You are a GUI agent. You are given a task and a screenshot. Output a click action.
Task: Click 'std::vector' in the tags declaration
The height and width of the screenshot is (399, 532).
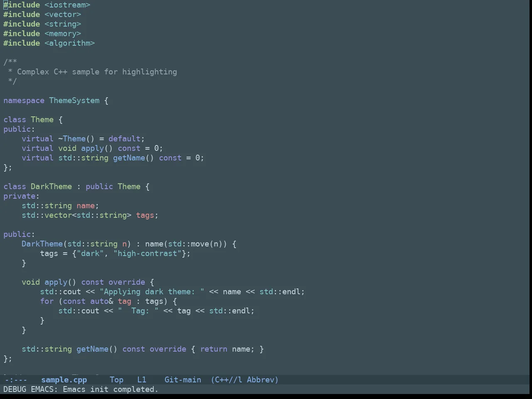tap(47, 215)
